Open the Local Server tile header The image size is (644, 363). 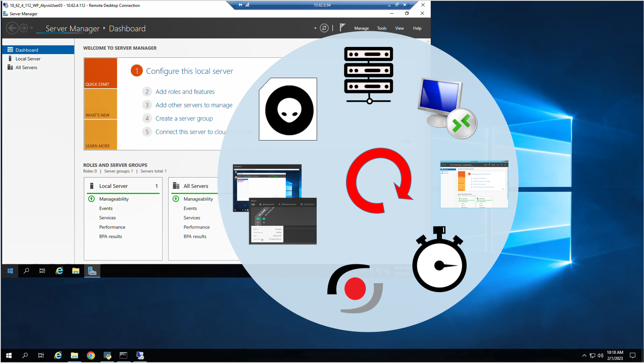coord(123,186)
